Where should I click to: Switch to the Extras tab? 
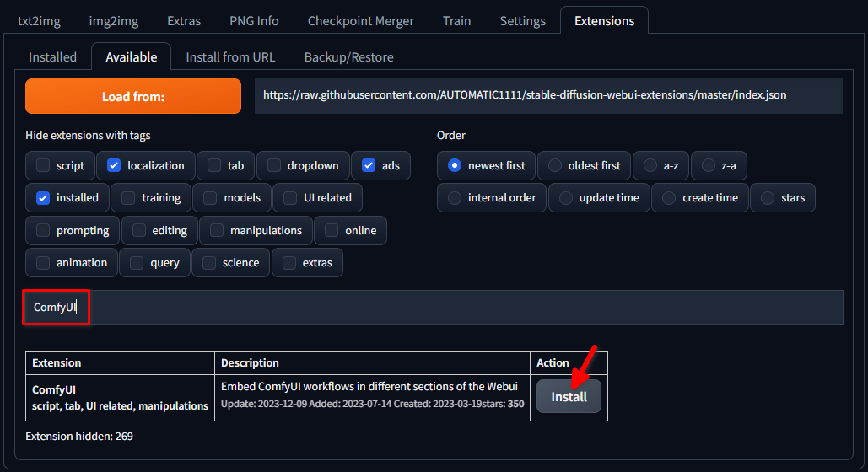tap(184, 21)
